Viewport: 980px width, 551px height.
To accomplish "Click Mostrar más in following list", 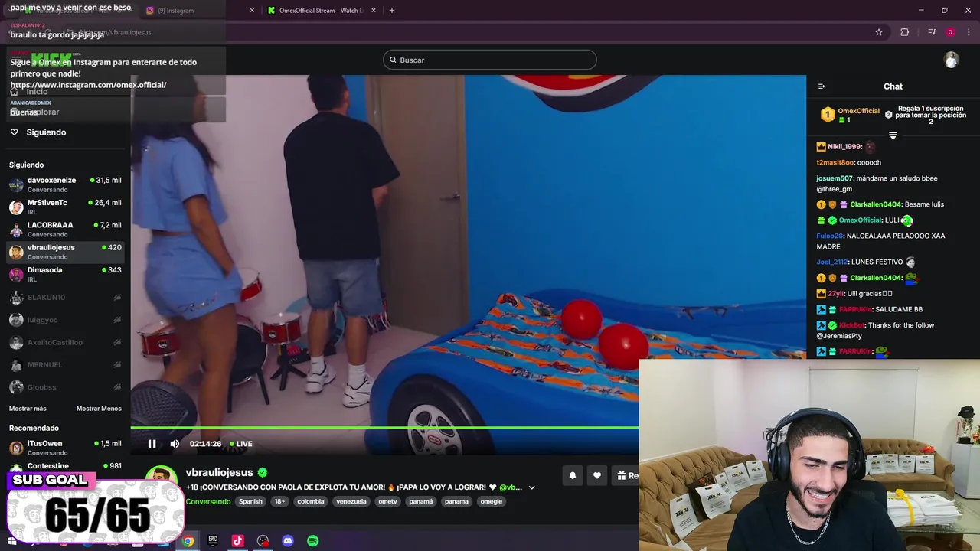I will (x=28, y=409).
